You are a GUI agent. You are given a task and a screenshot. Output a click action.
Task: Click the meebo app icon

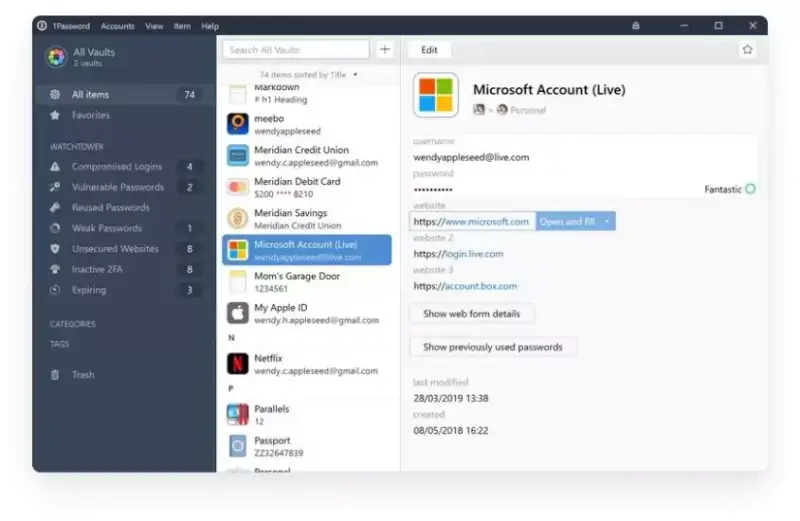coord(237,124)
